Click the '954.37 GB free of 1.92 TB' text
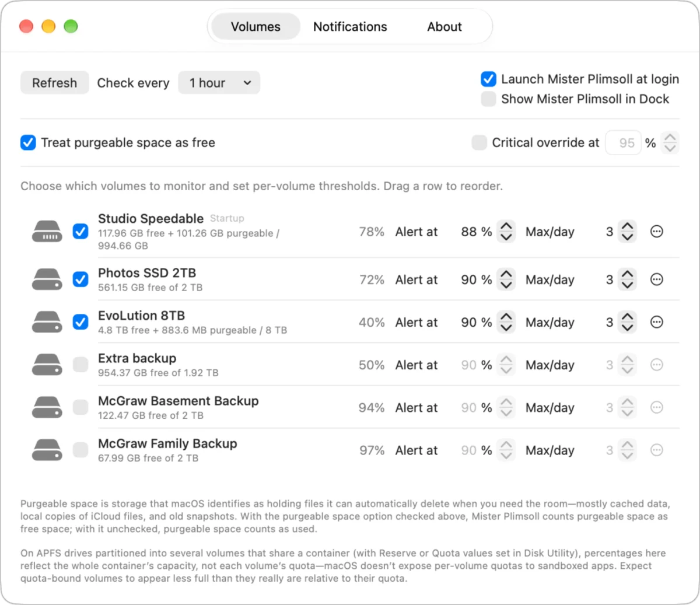Viewport: 700px width, 605px height. pos(158,372)
